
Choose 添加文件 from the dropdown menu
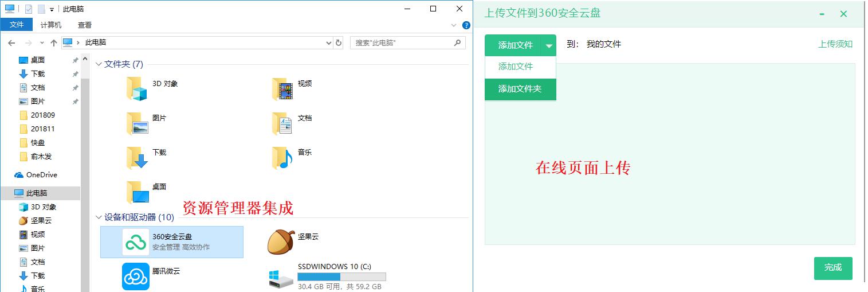coord(520,67)
